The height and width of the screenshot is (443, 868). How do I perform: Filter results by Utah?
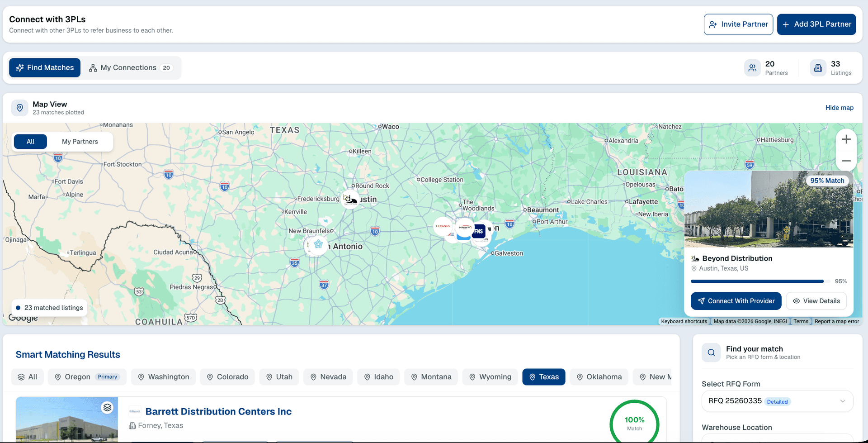tap(279, 377)
